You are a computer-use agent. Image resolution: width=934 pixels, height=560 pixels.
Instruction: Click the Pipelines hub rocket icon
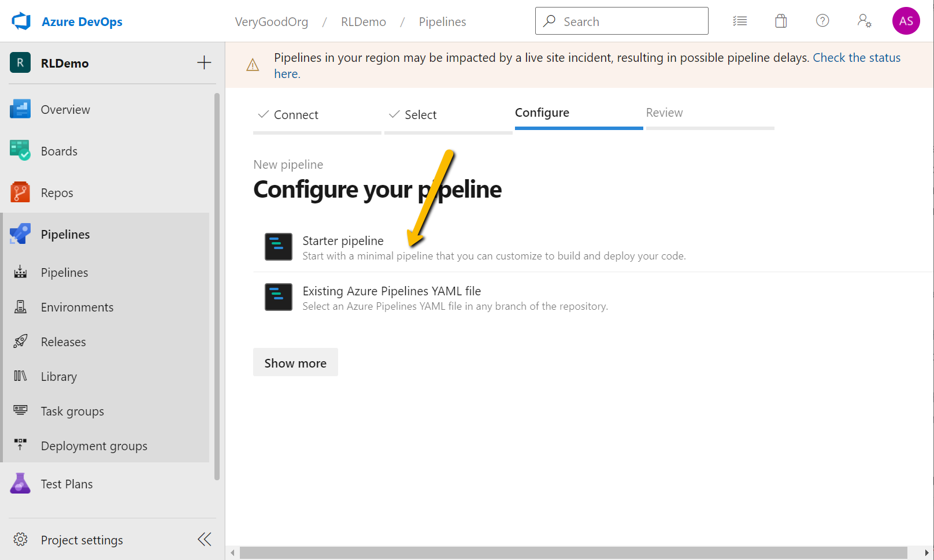tap(20, 234)
